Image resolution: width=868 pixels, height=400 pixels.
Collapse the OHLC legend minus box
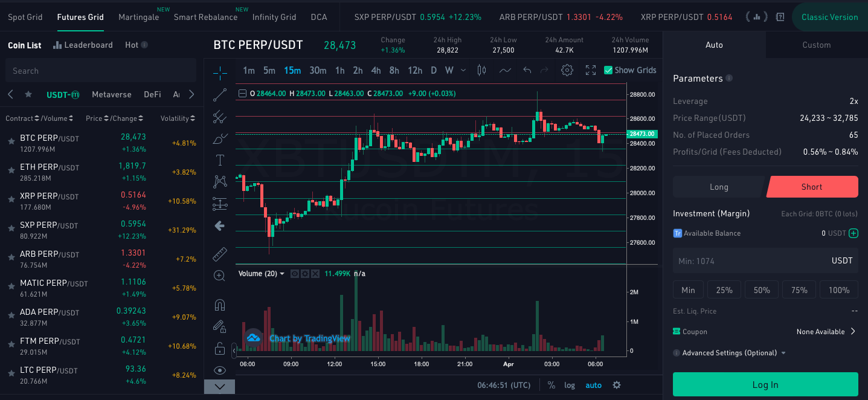pos(243,94)
